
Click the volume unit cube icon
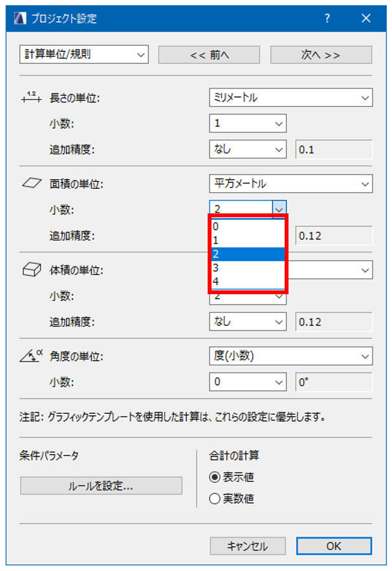click(30, 270)
